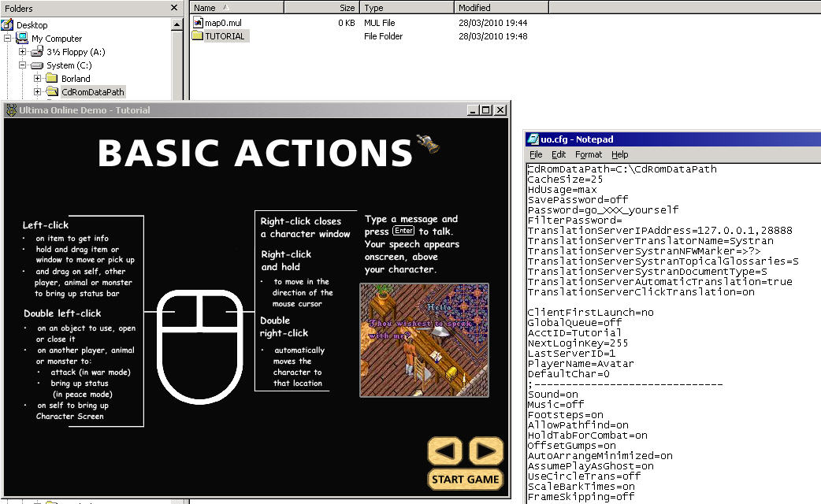Click the System (C:) drive icon
The width and height of the screenshot is (821, 504).
tap(37, 65)
